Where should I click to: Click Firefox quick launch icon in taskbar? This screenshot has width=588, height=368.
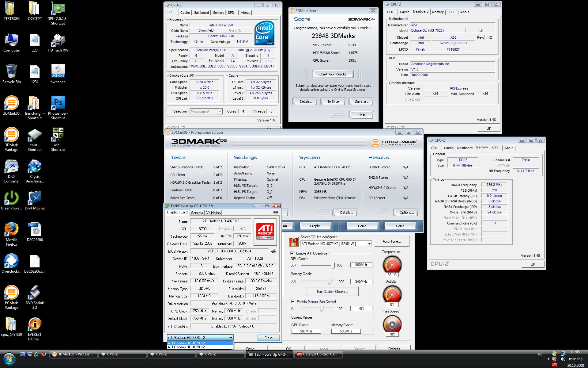click(43, 354)
